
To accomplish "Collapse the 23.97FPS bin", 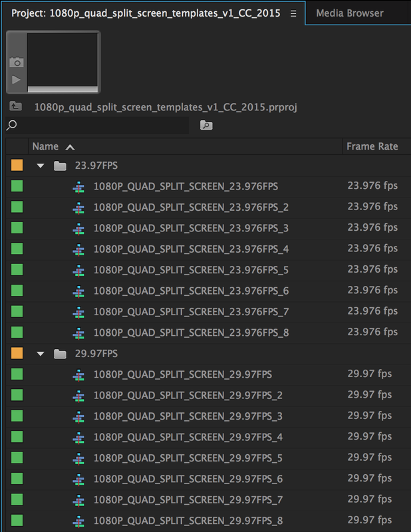I will [41, 166].
